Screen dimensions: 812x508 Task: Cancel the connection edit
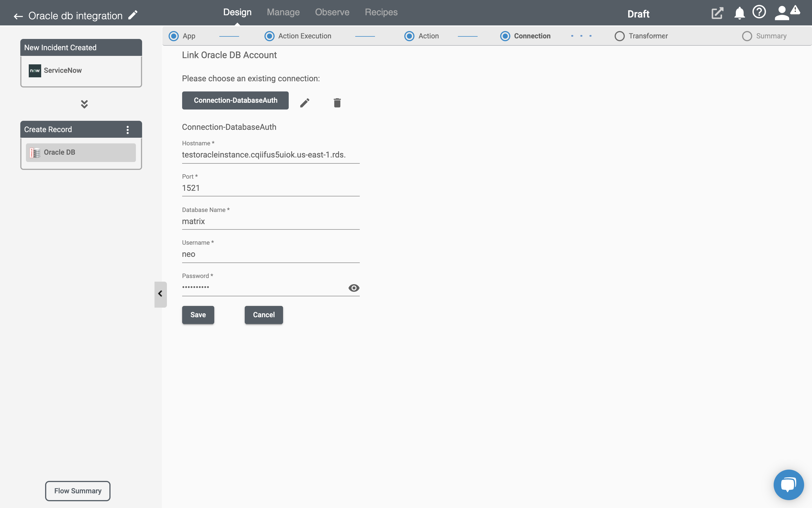(x=264, y=315)
